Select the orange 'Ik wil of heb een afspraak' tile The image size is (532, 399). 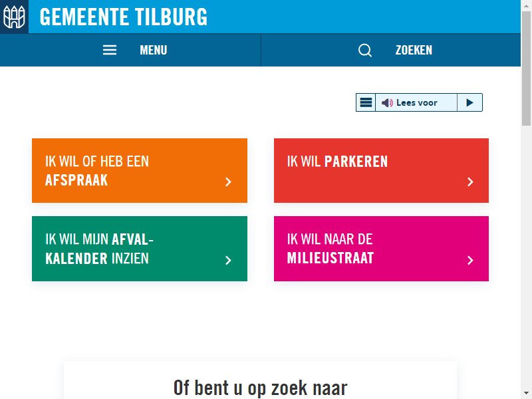tap(140, 170)
